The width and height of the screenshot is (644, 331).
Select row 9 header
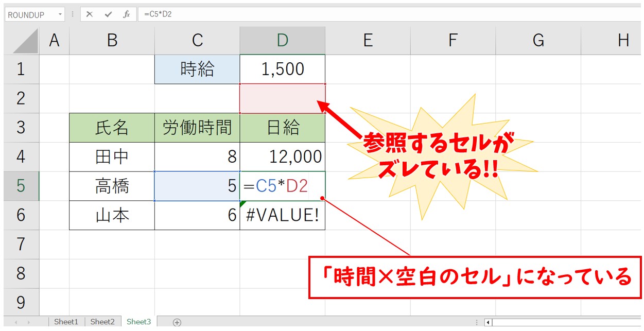21,303
